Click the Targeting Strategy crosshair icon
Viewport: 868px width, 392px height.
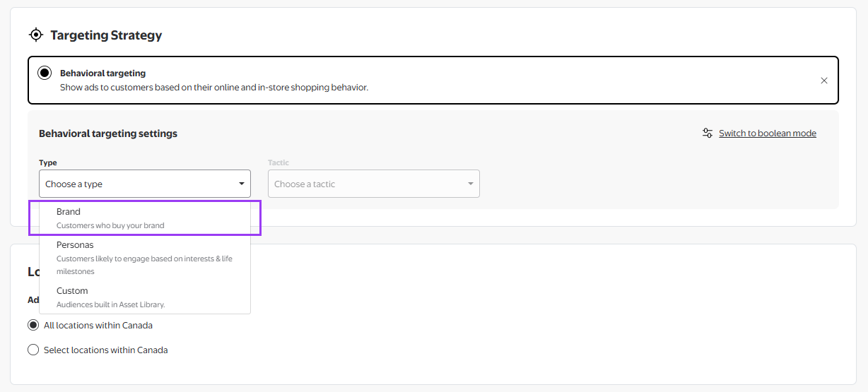pos(36,35)
